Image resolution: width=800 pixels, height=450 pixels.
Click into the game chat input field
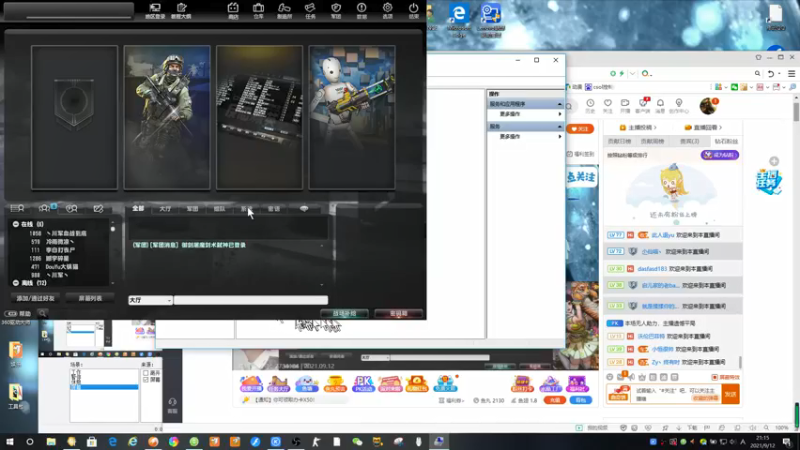[251, 300]
